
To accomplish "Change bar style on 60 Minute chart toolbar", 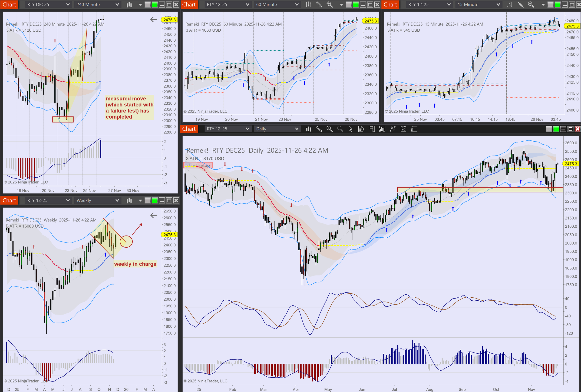I will [x=308, y=4].
